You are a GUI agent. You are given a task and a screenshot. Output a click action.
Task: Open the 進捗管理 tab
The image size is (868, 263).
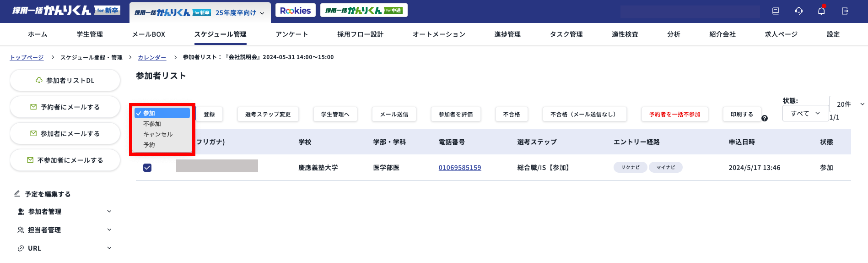click(507, 34)
